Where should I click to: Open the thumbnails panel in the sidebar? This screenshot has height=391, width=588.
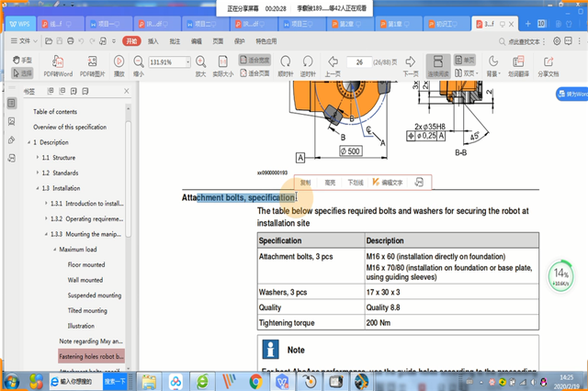point(11,122)
